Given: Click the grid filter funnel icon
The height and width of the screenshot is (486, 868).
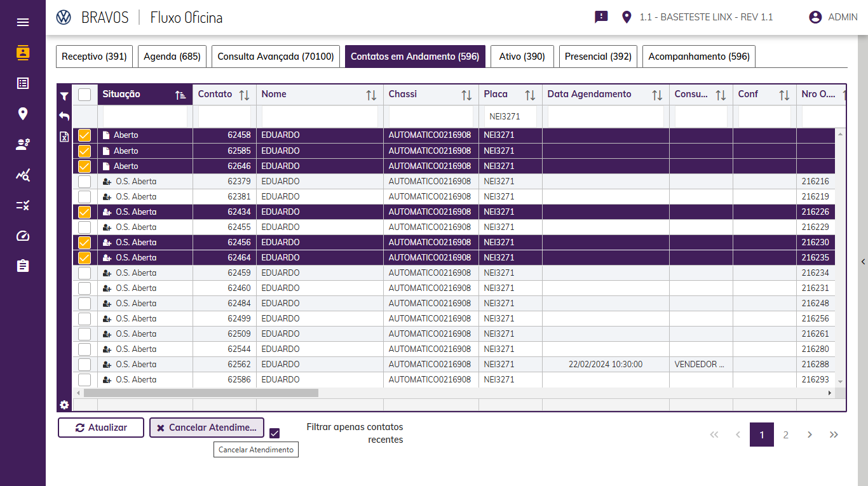Looking at the screenshot, I should (x=64, y=96).
